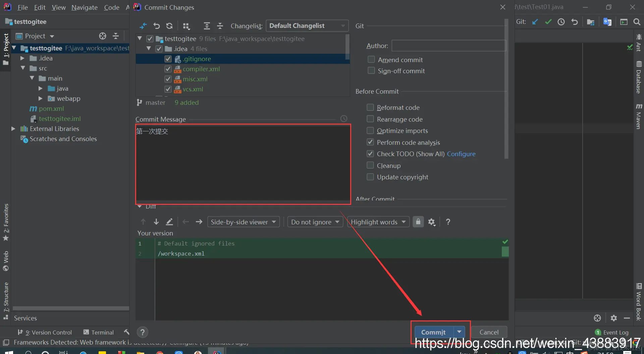
Task: Click the Author input field
Action: click(x=448, y=45)
